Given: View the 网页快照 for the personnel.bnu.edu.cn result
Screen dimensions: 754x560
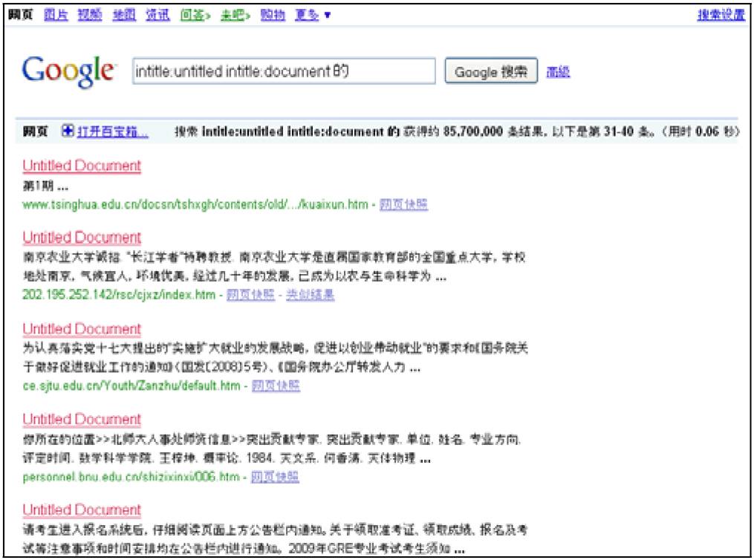Looking at the screenshot, I should (x=275, y=476).
